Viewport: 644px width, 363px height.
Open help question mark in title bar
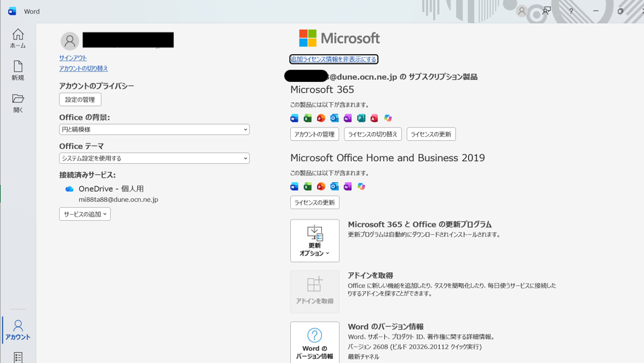pos(571,11)
